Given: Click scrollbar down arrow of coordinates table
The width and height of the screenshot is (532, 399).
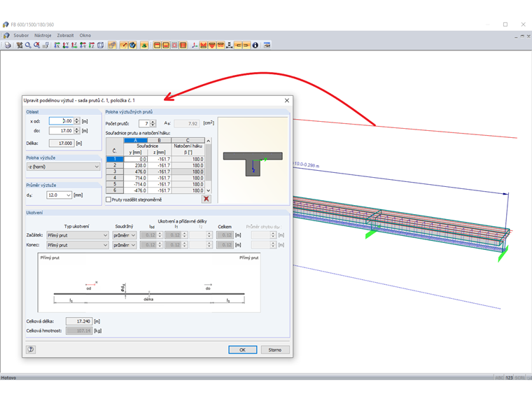Looking at the screenshot, I should [209, 190].
